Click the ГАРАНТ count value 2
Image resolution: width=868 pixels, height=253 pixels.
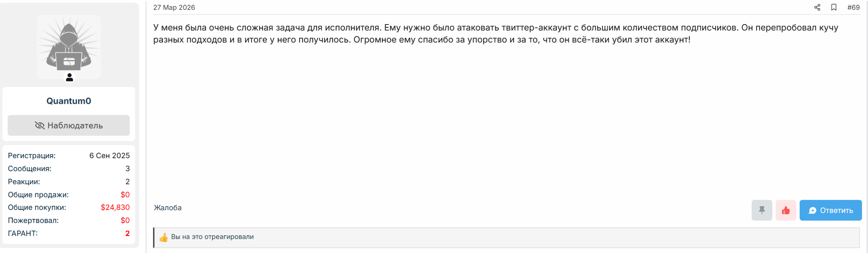tap(127, 233)
